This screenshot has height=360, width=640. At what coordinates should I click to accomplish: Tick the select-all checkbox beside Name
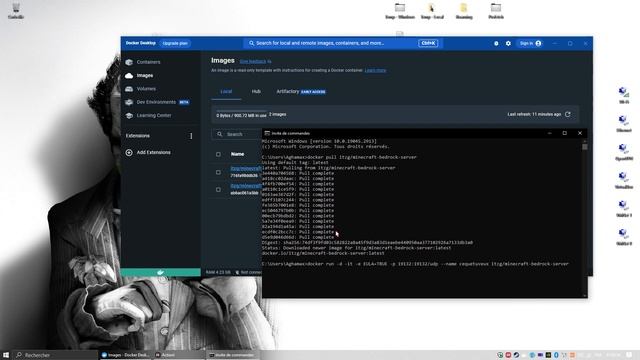218,154
